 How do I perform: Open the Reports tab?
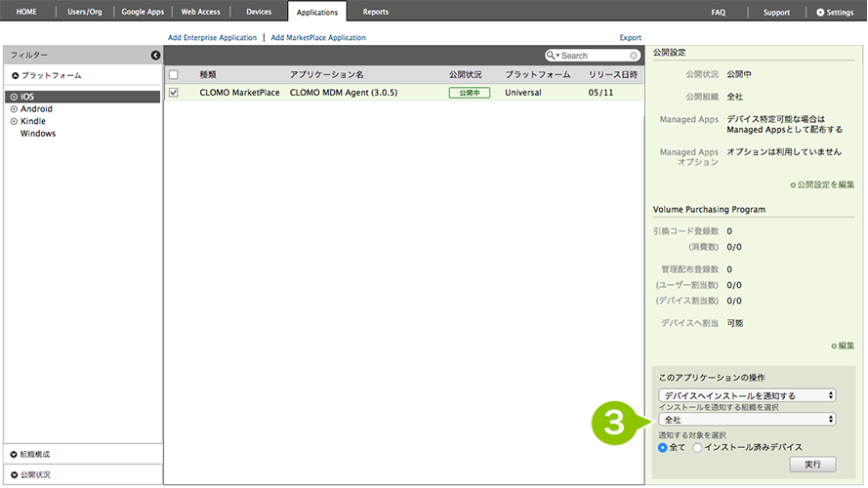(x=375, y=12)
